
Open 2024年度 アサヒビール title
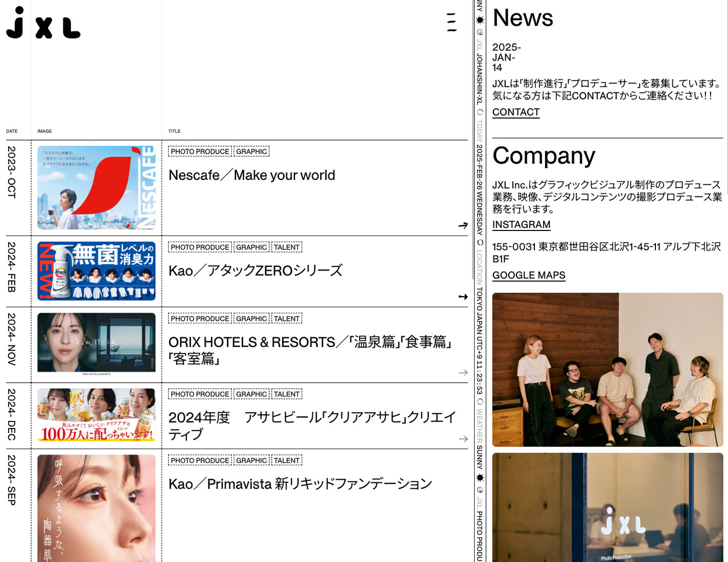[x=312, y=426]
